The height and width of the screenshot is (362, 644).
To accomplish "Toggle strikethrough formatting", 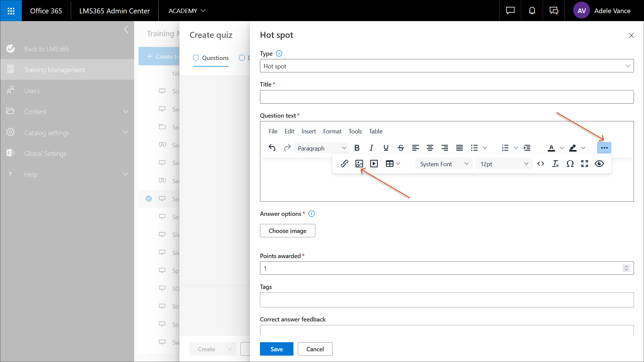I will (x=400, y=148).
